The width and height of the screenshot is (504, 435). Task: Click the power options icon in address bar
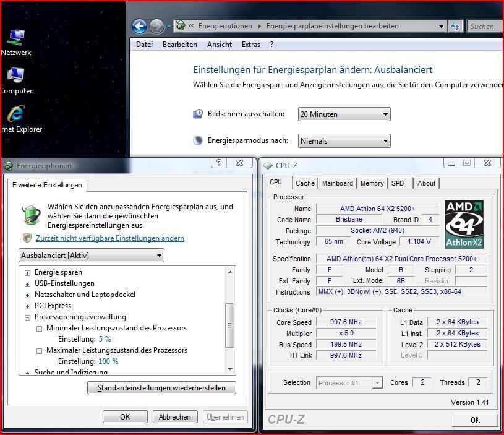181,26
